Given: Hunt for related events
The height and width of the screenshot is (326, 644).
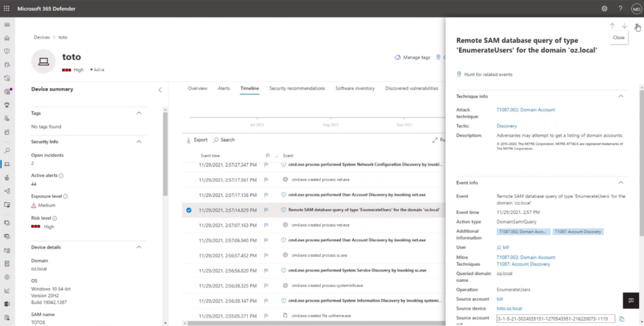Looking at the screenshot, I should tap(484, 74).
